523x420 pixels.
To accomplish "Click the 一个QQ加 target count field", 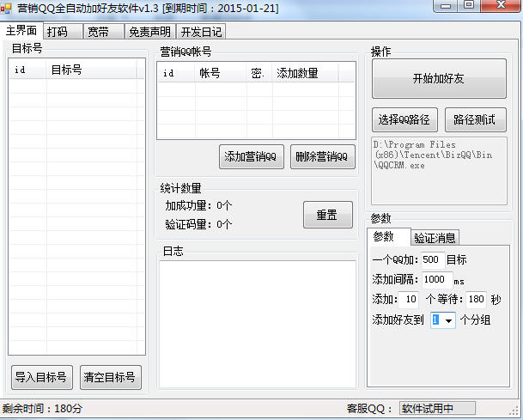I will click(x=432, y=259).
